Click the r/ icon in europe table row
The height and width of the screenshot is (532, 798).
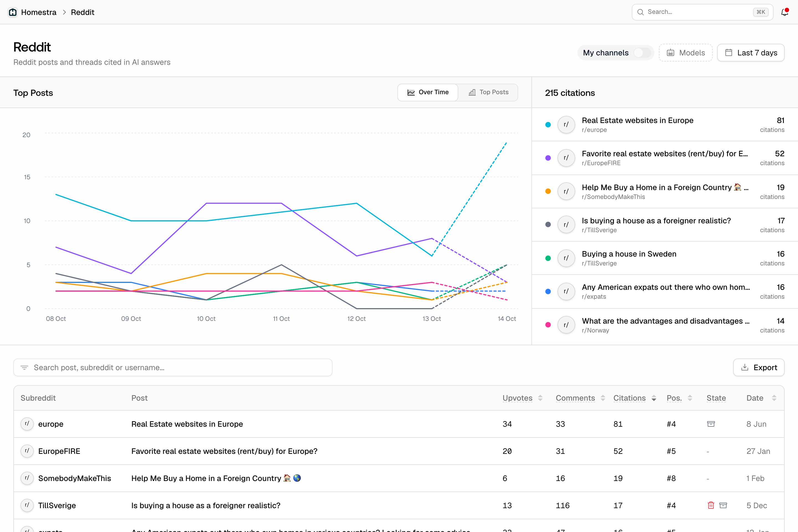[27, 424]
